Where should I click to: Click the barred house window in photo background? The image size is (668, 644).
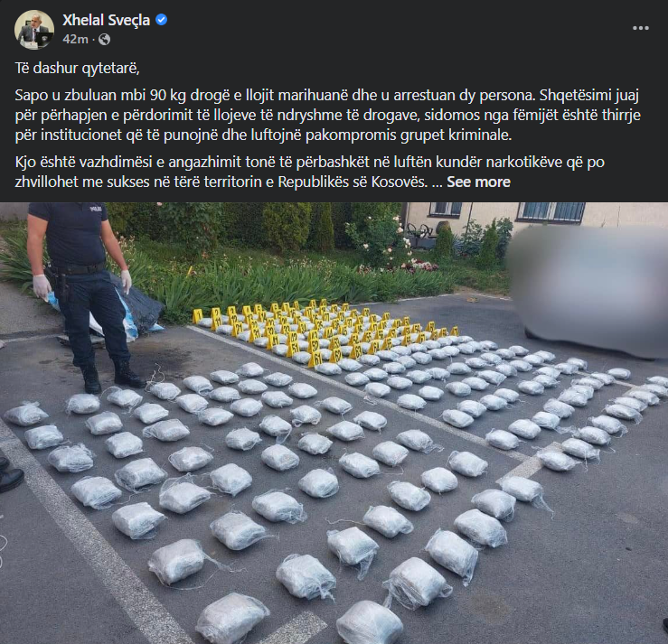pos(552,212)
